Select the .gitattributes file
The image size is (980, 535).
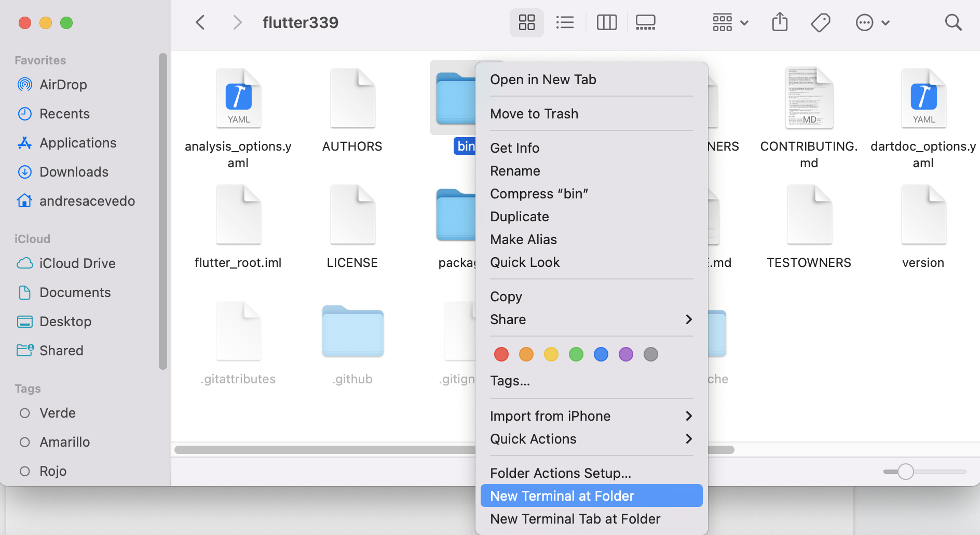pos(238,330)
